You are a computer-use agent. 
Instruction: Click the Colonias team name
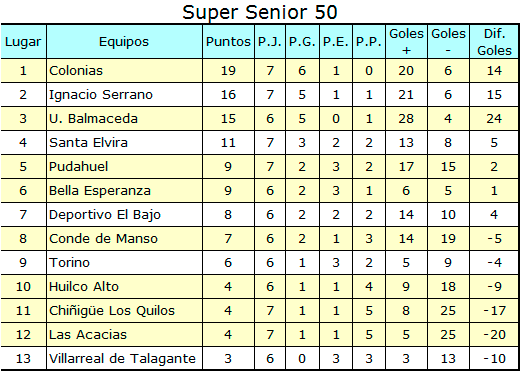pos(76,71)
